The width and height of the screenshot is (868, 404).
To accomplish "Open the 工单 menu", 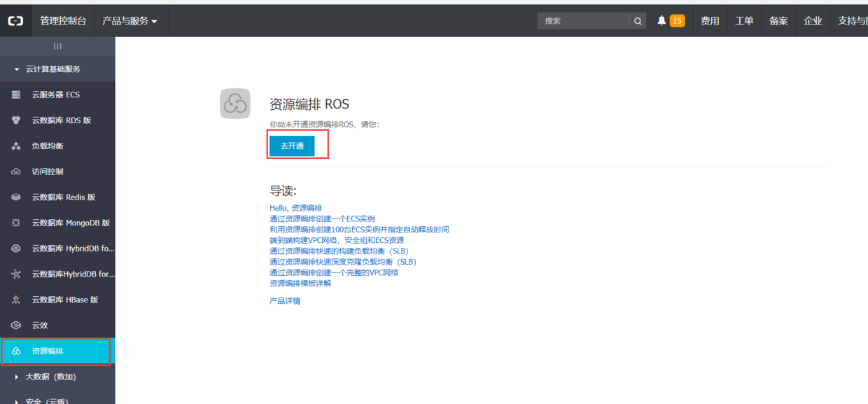I will coord(744,21).
